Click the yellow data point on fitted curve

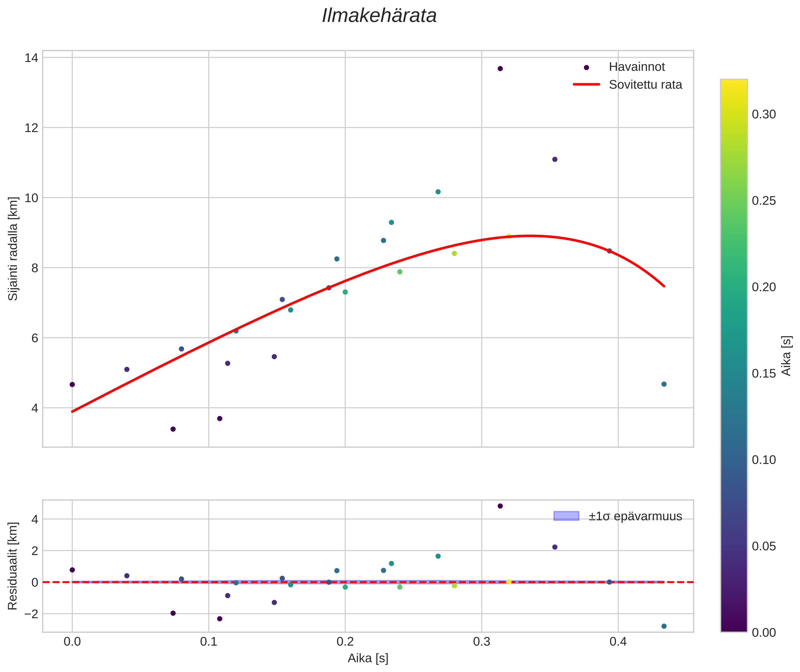tap(508, 236)
